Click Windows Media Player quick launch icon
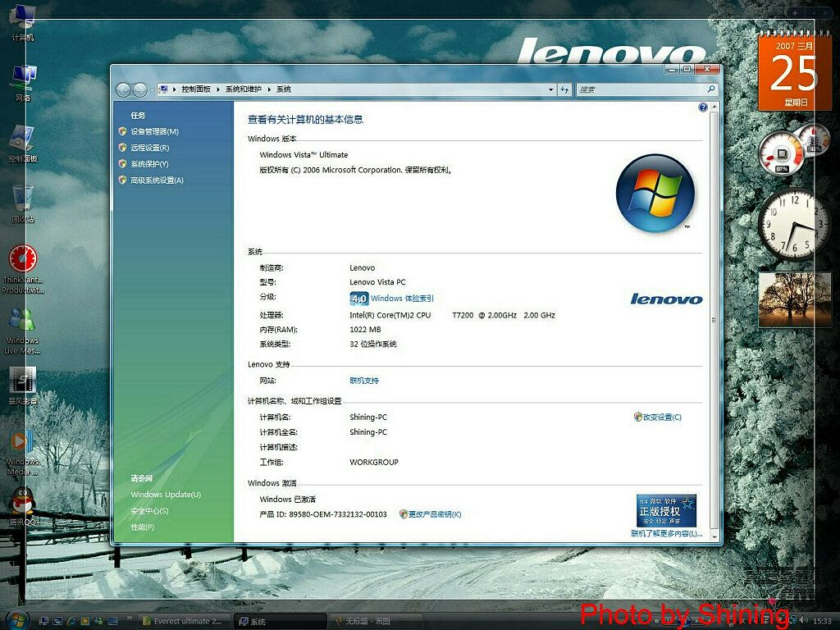Image resolution: width=840 pixels, height=630 pixels. (85, 622)
